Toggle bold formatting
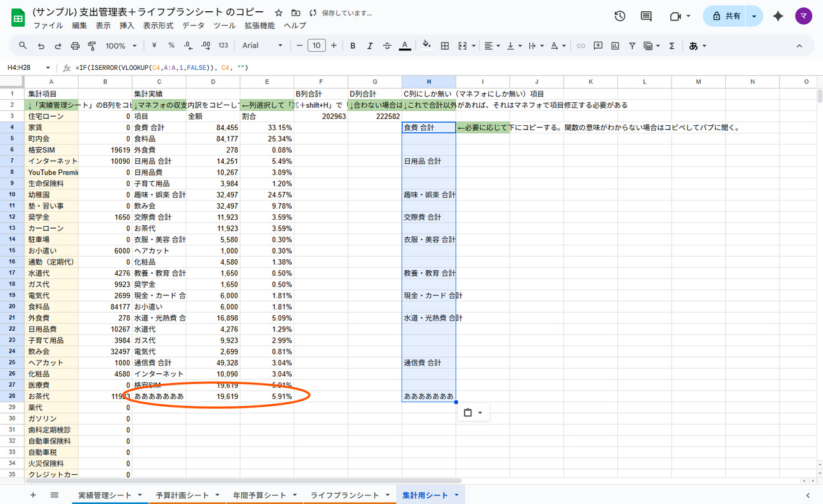The image size is (823, 504). [x=353, y=45]
